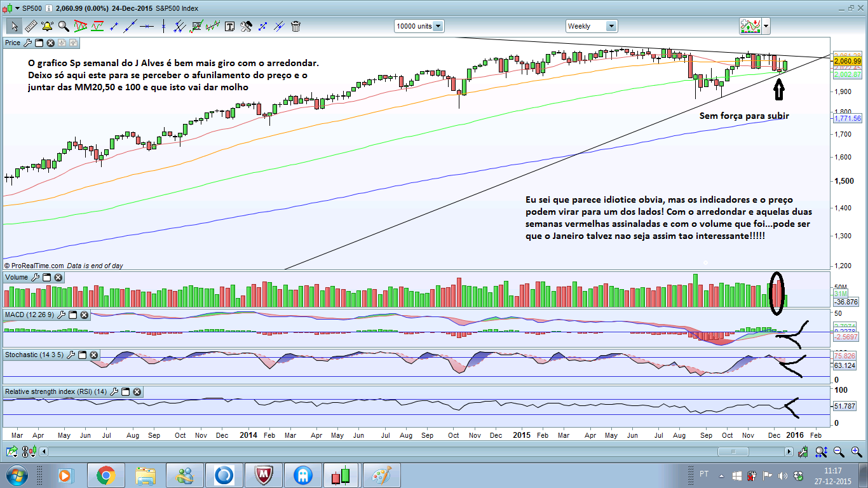The height and width of the screenshot is (488, 868).
Task: Open the SP500 instrument info icon
Action: (x=50, y=8)
